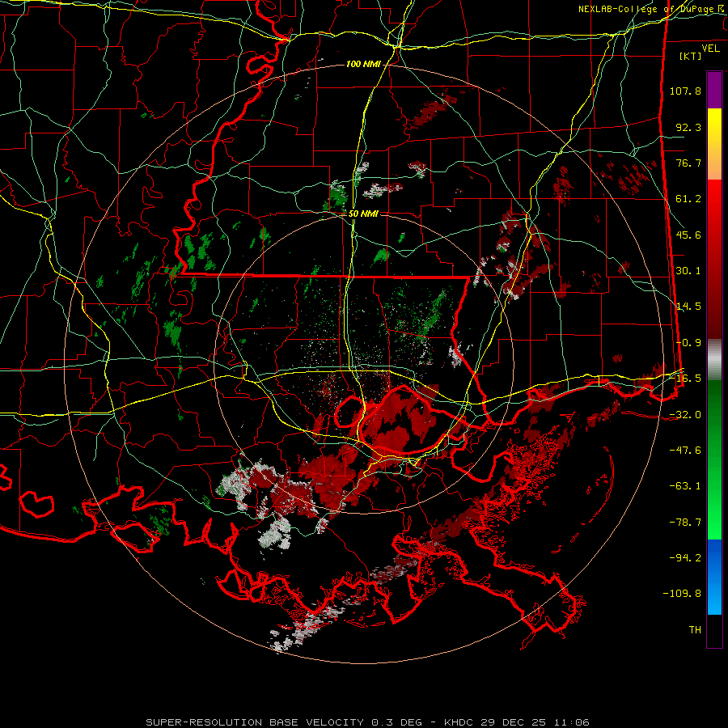Screen dimensions: 728x728
Task: Click the -94.2 velocity legend value
Action: point(685,558)
